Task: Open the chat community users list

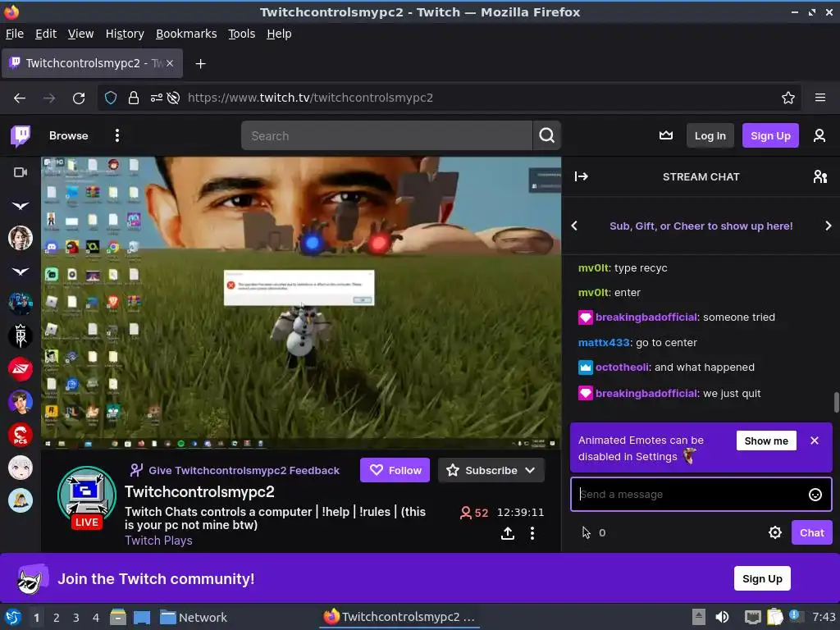Action: click(x=819, y=177)
